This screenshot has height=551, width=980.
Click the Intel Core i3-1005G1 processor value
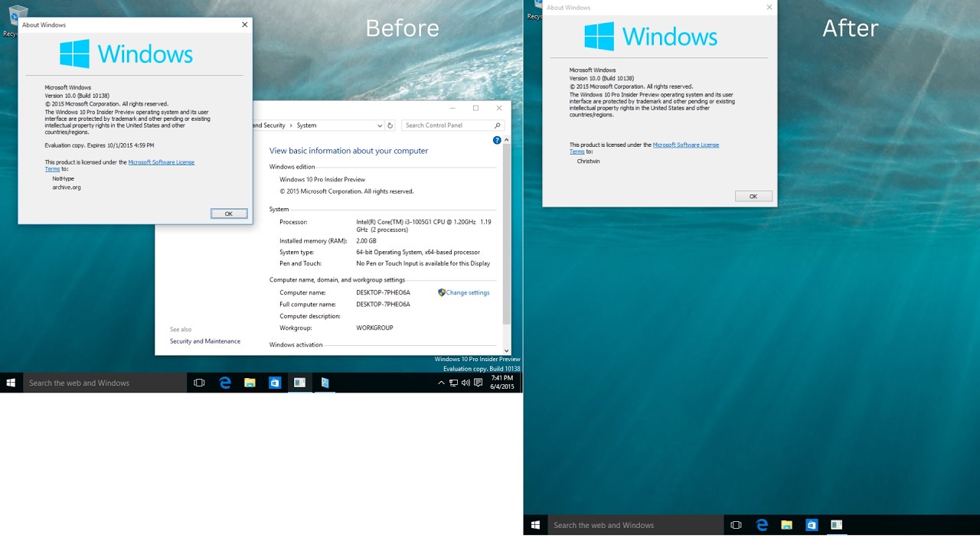(x=423, y=226)
